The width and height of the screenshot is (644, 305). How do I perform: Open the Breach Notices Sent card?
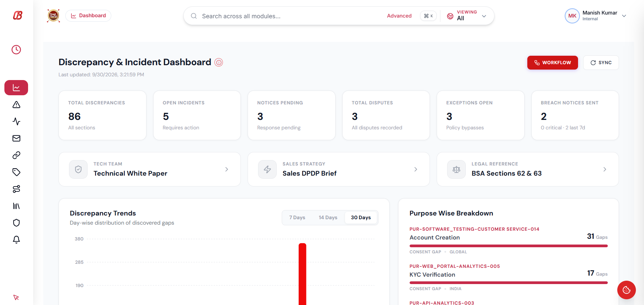pyautogui.click(x=575, y=115)
